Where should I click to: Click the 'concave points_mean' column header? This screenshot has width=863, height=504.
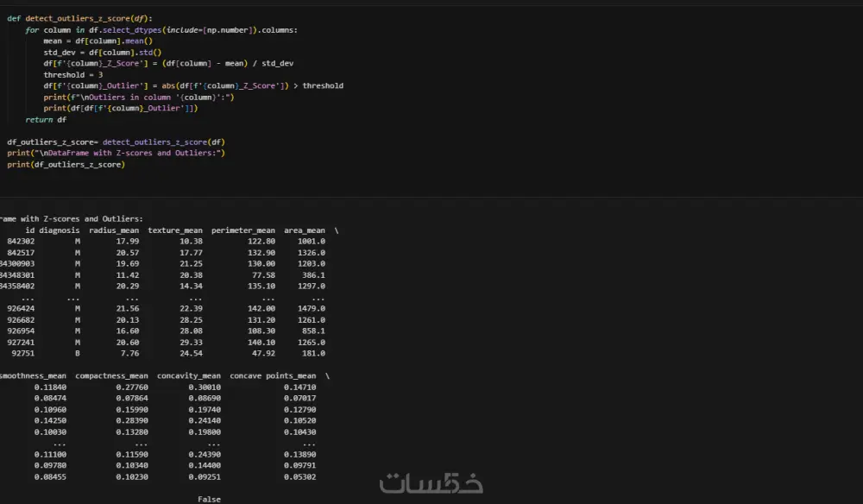tap(273, 376)
